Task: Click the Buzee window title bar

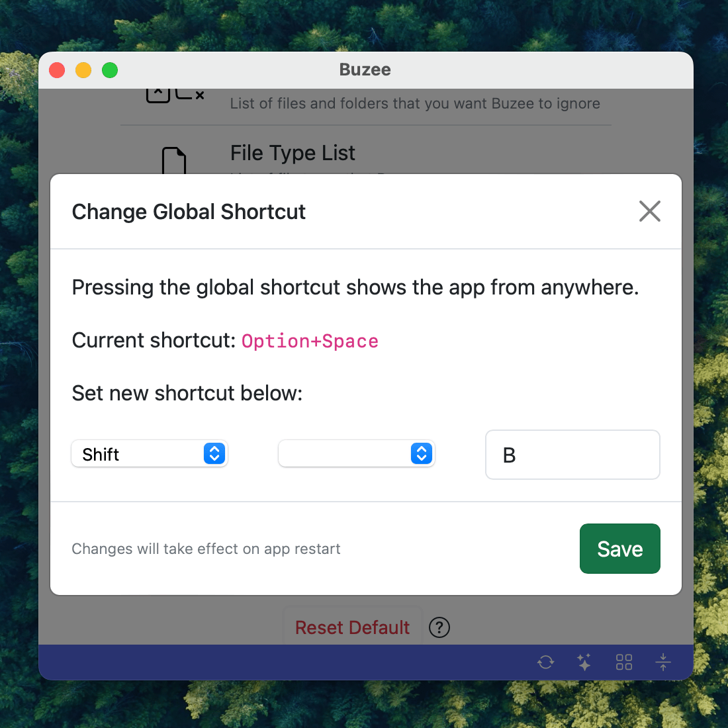Action: pyautogui.click(x=365, y=69)
